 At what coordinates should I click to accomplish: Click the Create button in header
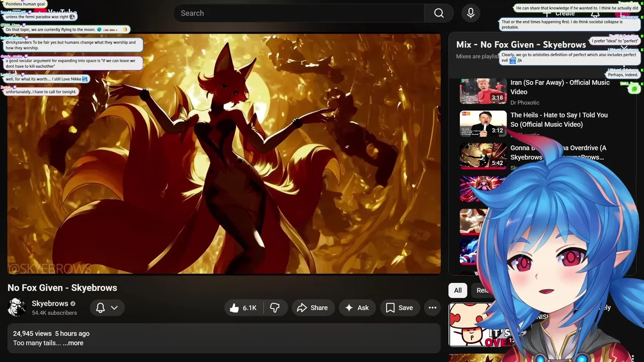coord(559,13)
